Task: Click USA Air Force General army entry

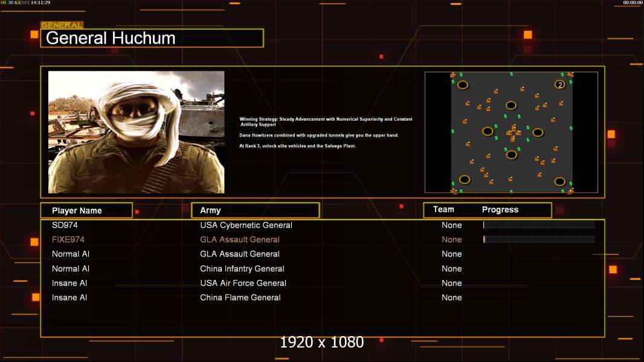Action: pyautogui.click(x=243, y=283)
